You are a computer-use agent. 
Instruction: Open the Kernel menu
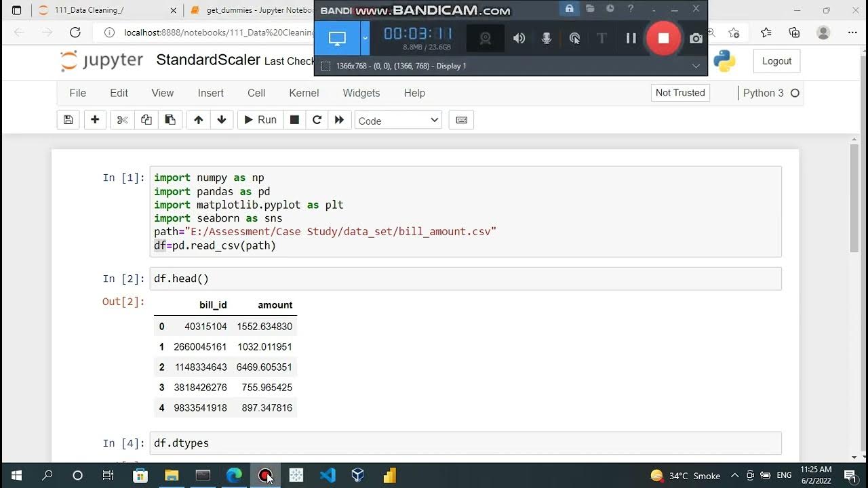[x=304, y=94]
